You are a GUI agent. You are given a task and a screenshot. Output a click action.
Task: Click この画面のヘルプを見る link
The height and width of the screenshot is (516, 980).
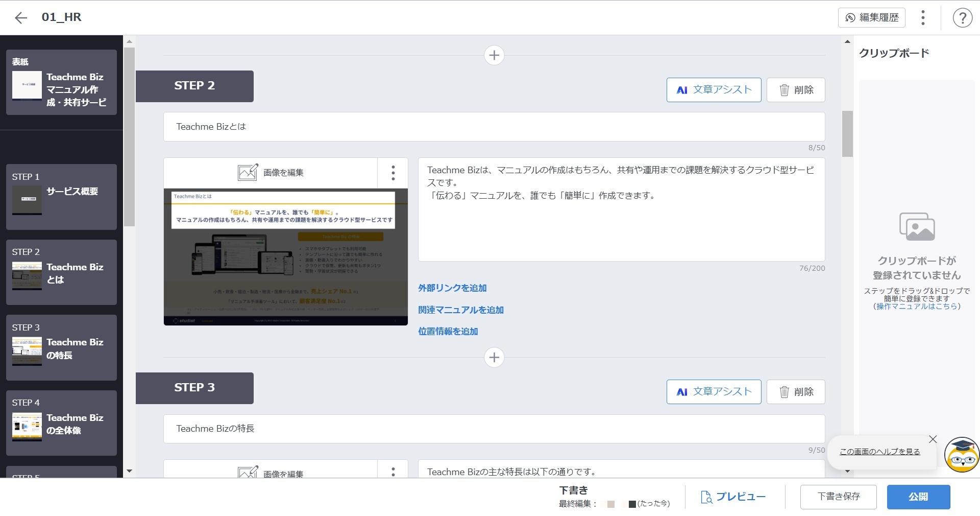(x=880, y=452)
